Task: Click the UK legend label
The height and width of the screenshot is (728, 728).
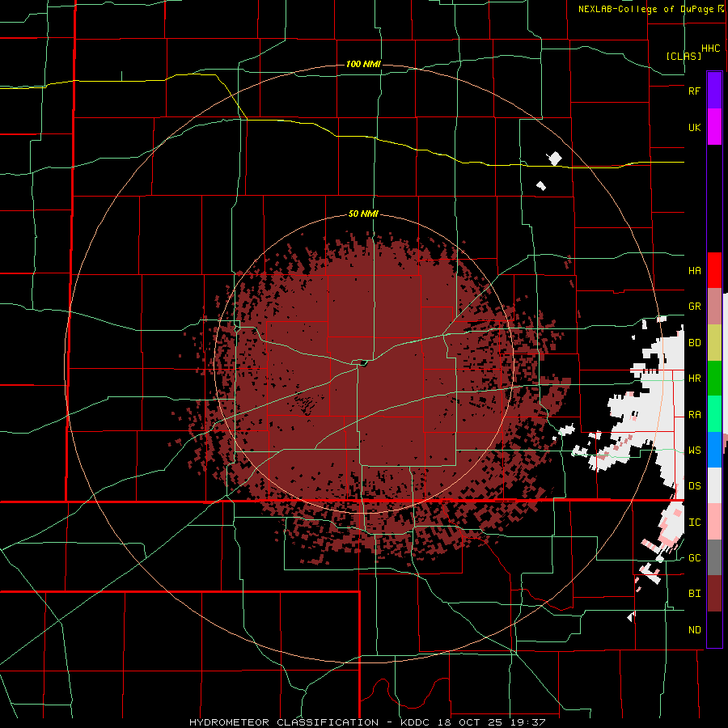Action: coord(694,127)
